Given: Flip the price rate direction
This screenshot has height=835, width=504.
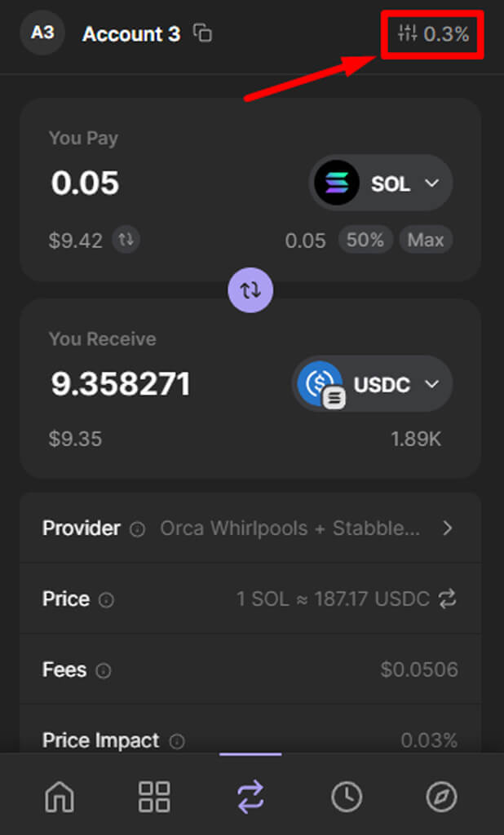Looking at the screenshot, I should [x=447, y=599].
